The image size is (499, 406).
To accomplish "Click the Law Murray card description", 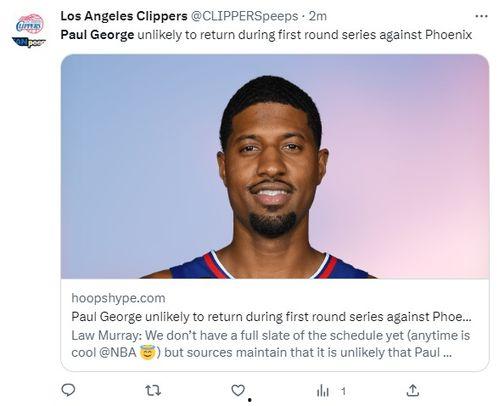I will [271, 344].
